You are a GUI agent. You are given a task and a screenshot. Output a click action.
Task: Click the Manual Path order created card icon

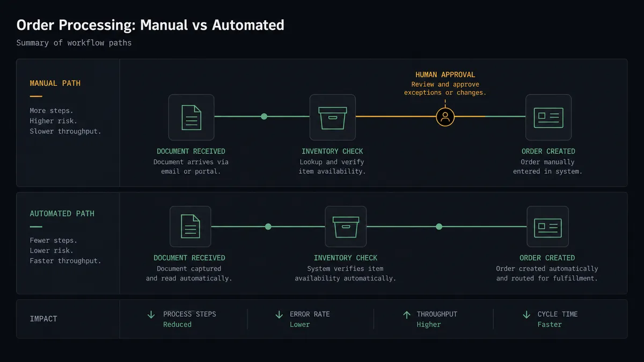548,117
